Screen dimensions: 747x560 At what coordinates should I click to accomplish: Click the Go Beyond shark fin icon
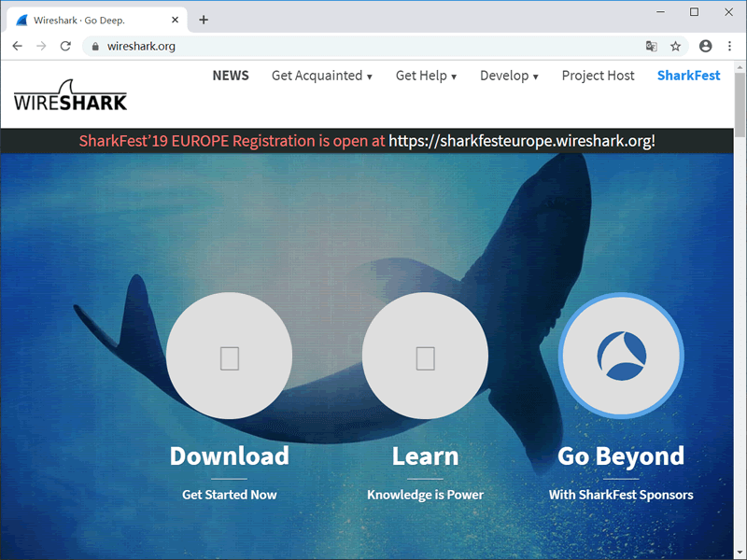tap(621, 357)
